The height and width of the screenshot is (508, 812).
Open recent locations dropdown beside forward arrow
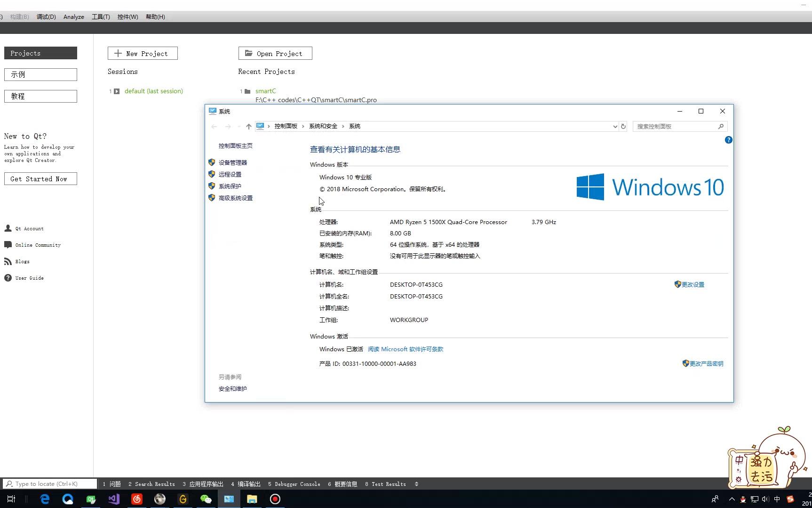(x=239, y=126)
